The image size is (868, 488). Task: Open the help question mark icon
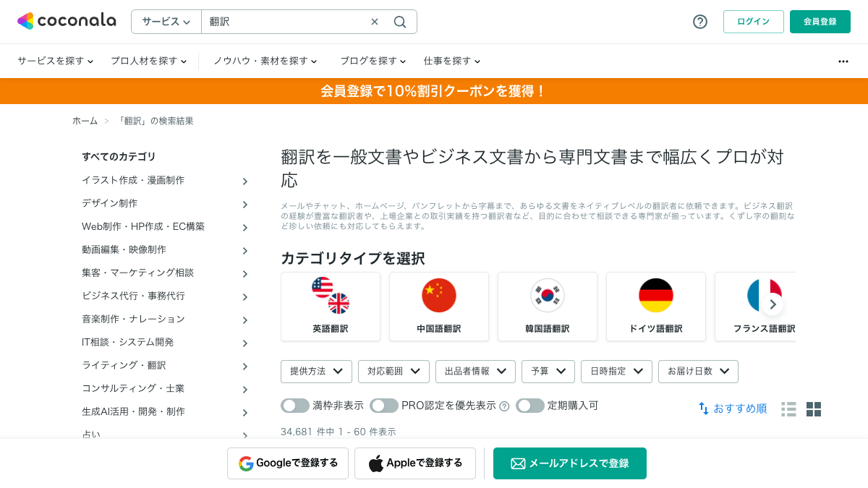pyautogui.click(x=700, y=22)
